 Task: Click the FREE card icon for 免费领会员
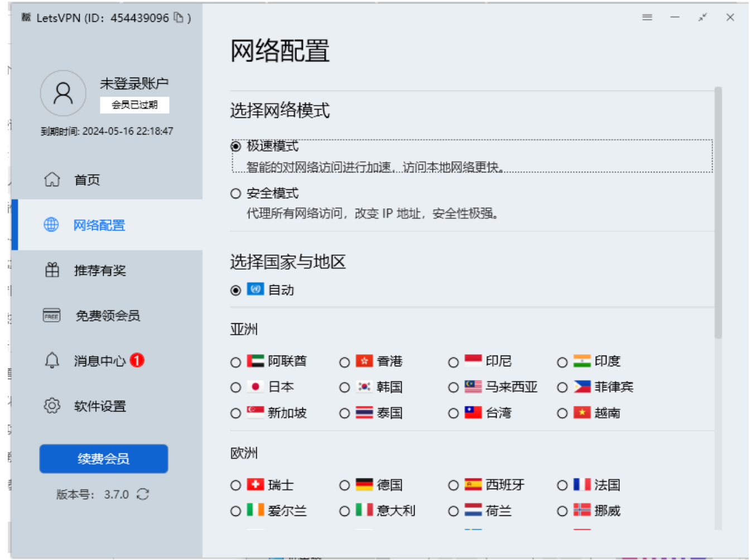click(x=52, y=315)
